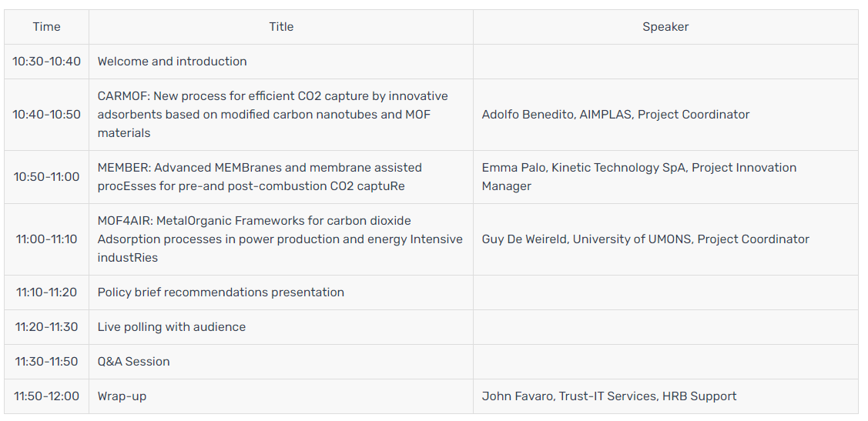Click the MOF4AIR session title

click(x=280, y=239)
